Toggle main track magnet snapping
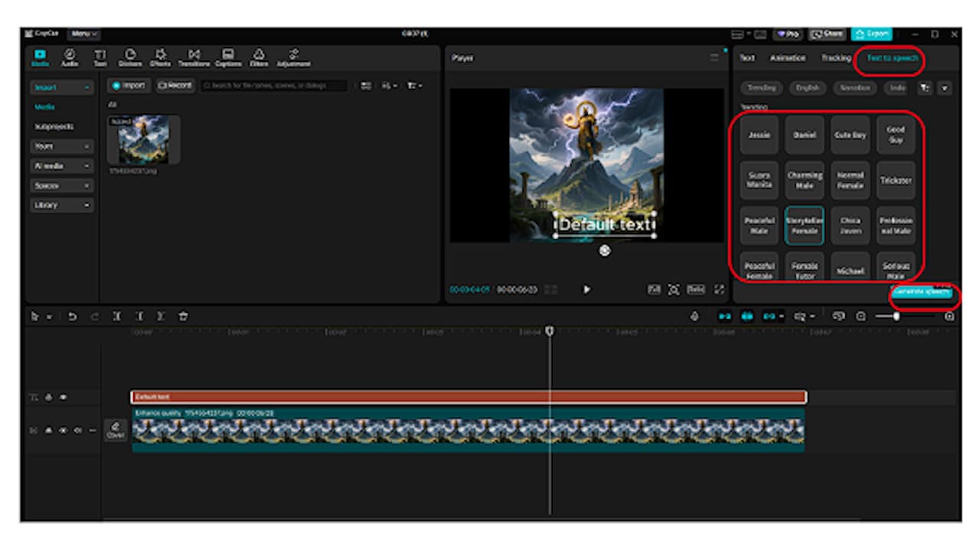The height and width of the screenshot is (551, 980). pyautogui.click(x=725, y=315)
